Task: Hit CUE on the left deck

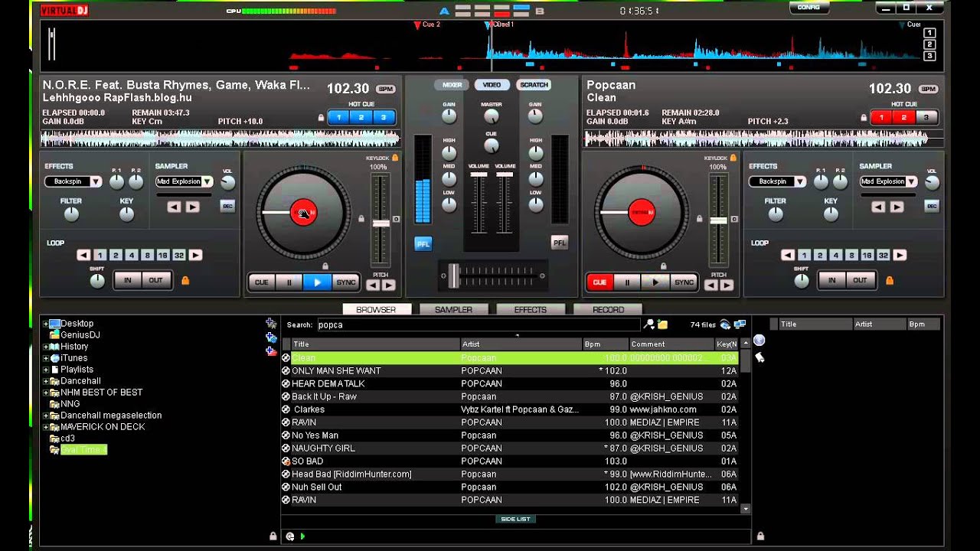Action: [x=261, y=282]
